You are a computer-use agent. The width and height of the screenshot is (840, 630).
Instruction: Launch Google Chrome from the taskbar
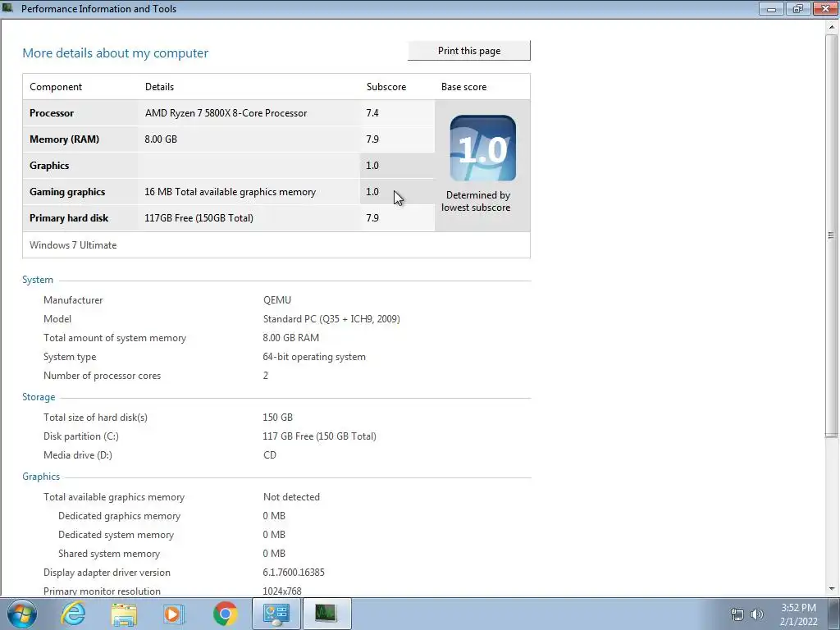225,614
